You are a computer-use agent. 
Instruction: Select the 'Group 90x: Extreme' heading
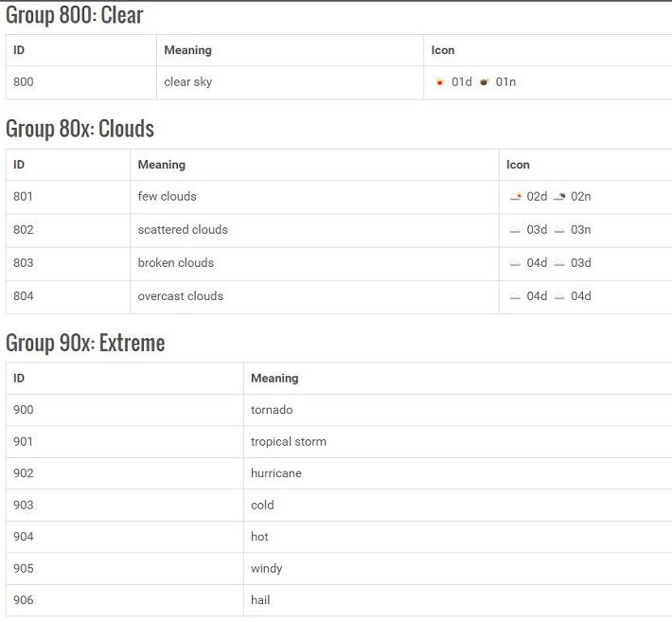85,343
